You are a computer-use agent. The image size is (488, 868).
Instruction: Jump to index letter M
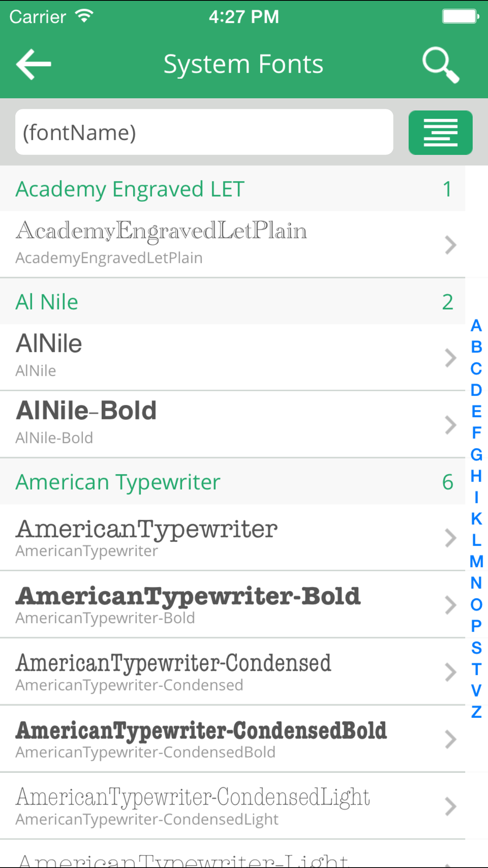point(476,561)
